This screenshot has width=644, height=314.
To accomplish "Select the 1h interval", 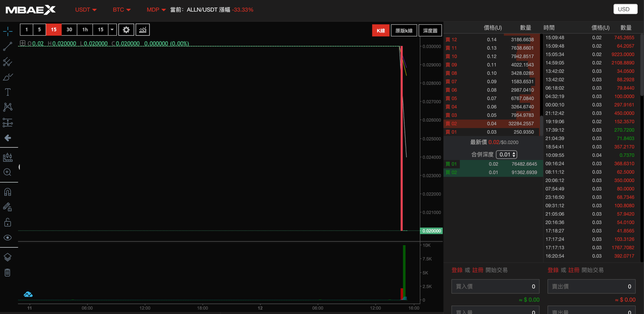I will click(85, 30).
